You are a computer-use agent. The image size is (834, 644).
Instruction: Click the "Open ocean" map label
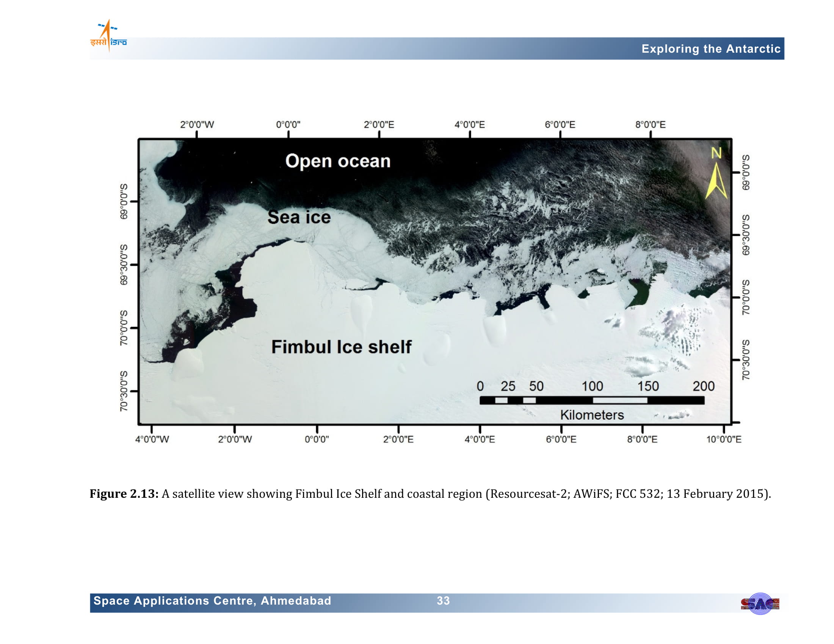pos(338,161)
